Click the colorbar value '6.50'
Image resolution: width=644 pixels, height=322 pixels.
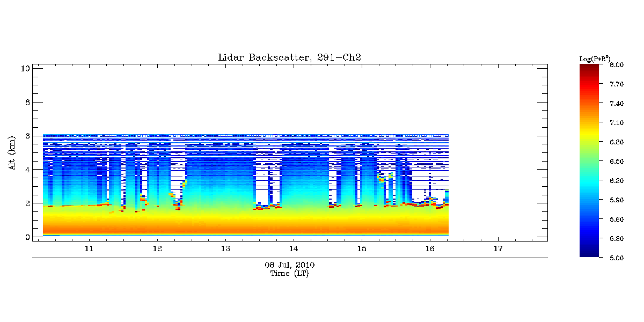pos(617,162)
